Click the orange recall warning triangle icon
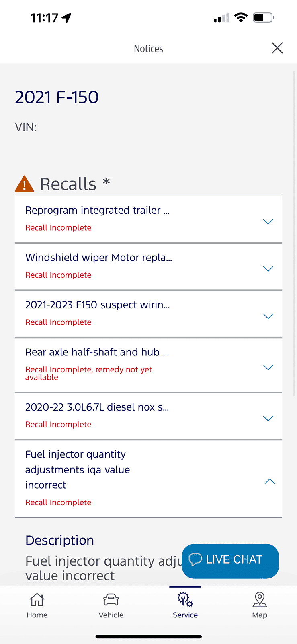Viewport: 297px width, 644px height. point(25,184)
